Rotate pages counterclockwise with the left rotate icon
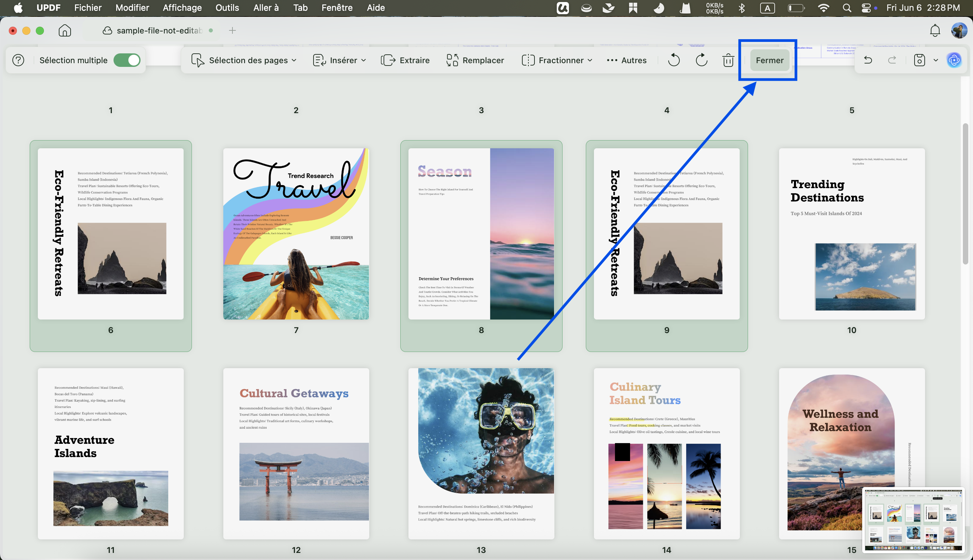 (674, 60)
